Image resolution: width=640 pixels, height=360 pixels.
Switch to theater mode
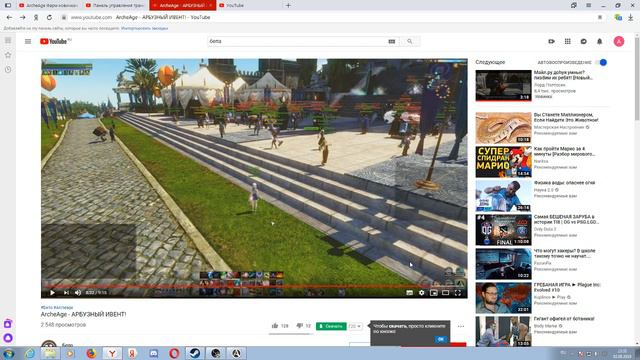[446, 292]
